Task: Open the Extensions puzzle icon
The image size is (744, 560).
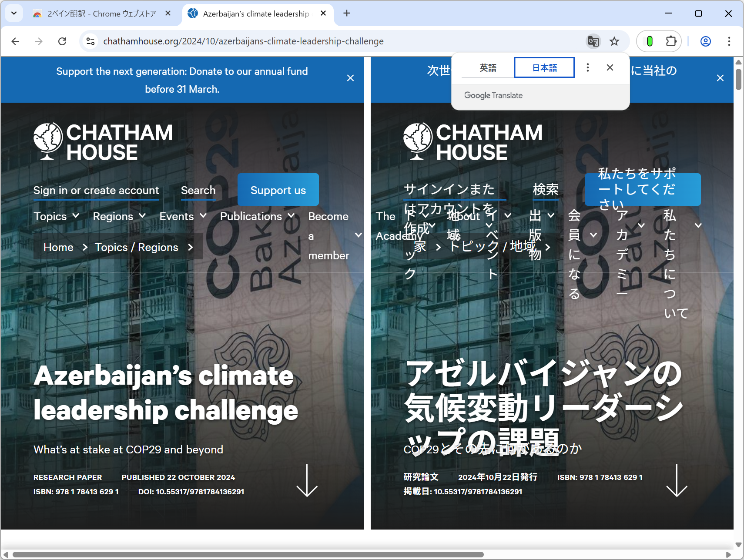Action: pos(671,41)
